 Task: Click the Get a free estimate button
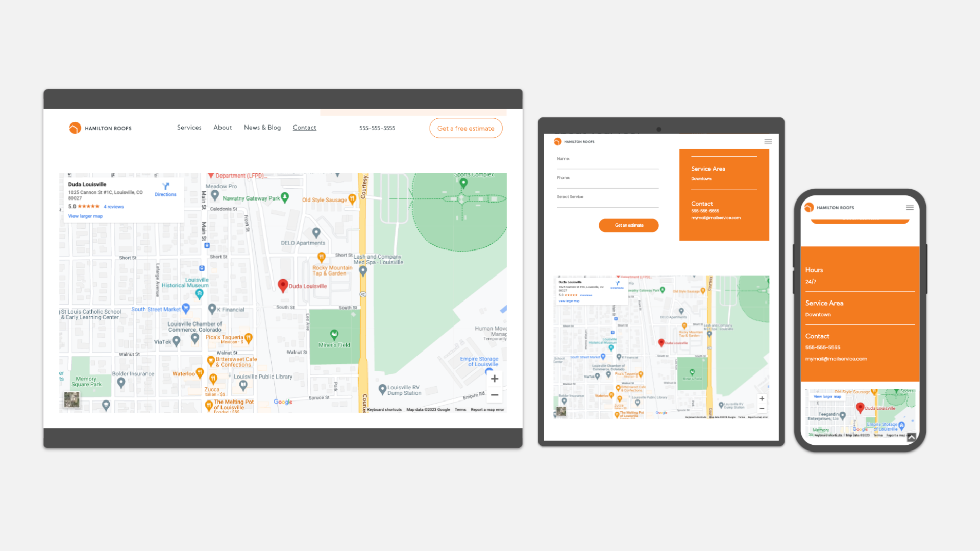pyautogui.click(x=465, y=128)
